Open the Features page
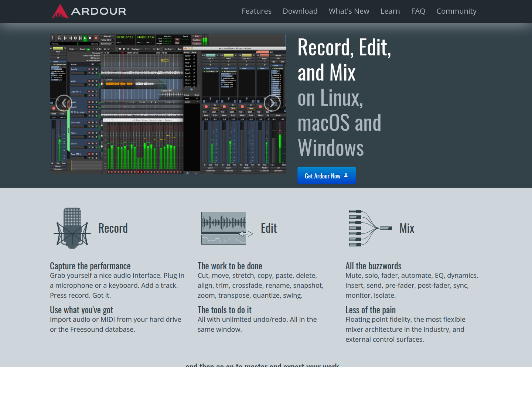This screenshot has width=532, height=399. coord(256,11)
